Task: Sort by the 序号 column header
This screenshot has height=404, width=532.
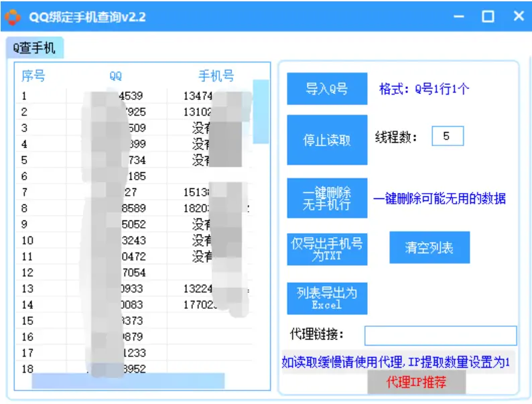Action: (34, 76)
